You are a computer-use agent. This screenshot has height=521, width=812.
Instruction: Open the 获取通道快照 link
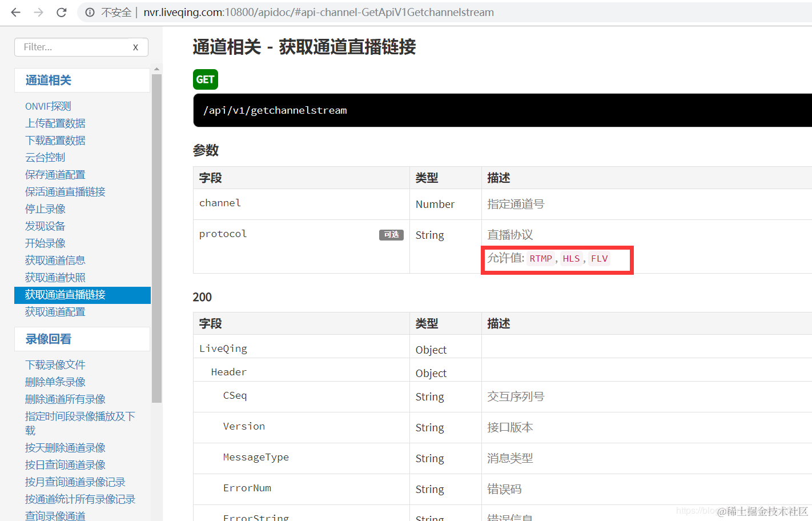(x=55, y=278)
